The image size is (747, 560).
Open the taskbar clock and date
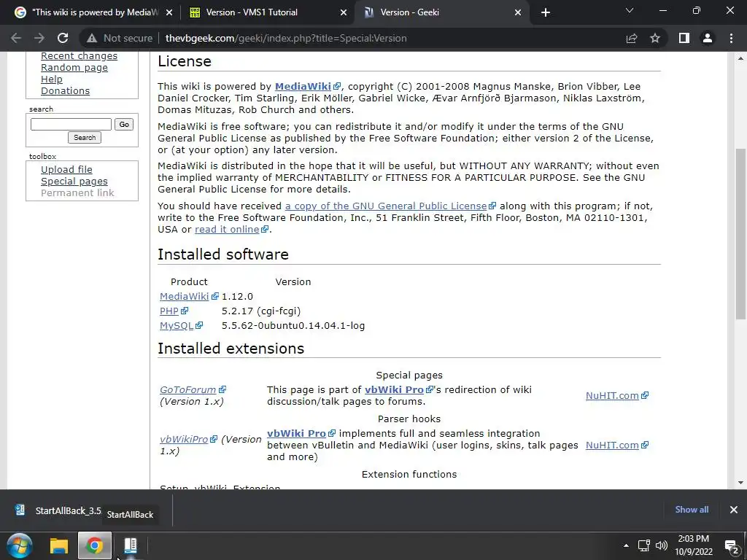[x=694, y=545]
